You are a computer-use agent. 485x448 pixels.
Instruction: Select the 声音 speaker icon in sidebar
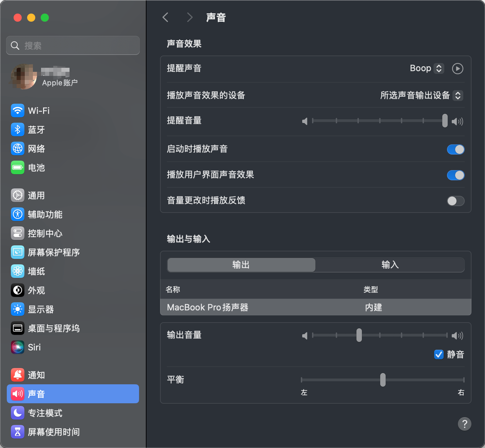(18, 394)
